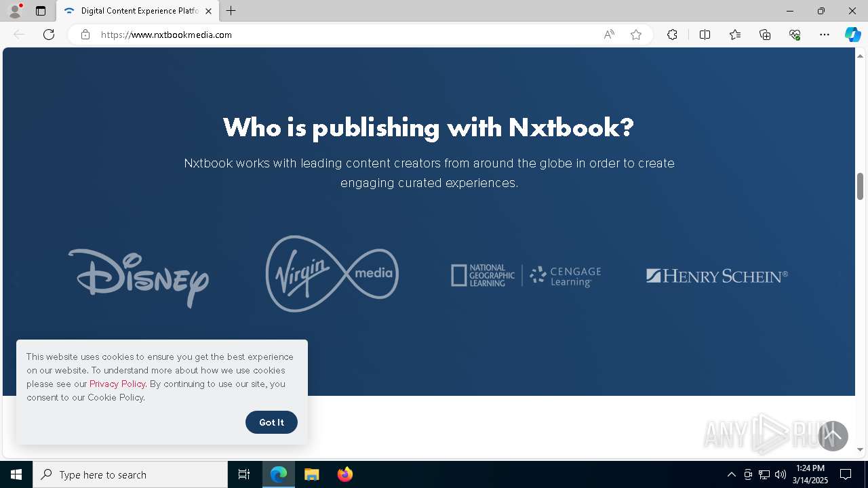868x488 pixels.
Task: Click the 'Who is publishing with Nxtbook?' heading
Action: point(429,127)
